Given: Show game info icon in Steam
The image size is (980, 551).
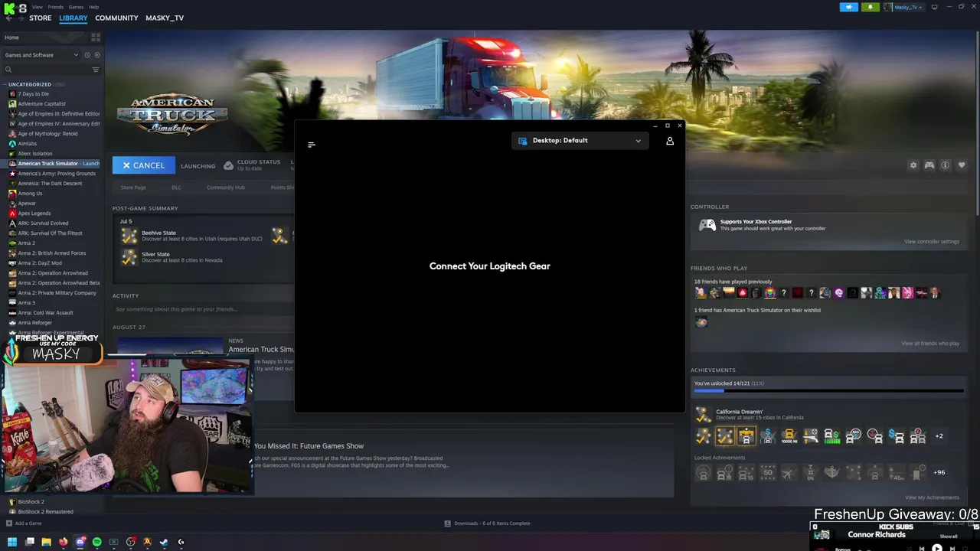Looking at the screenshot, I should tap(946, 165).
